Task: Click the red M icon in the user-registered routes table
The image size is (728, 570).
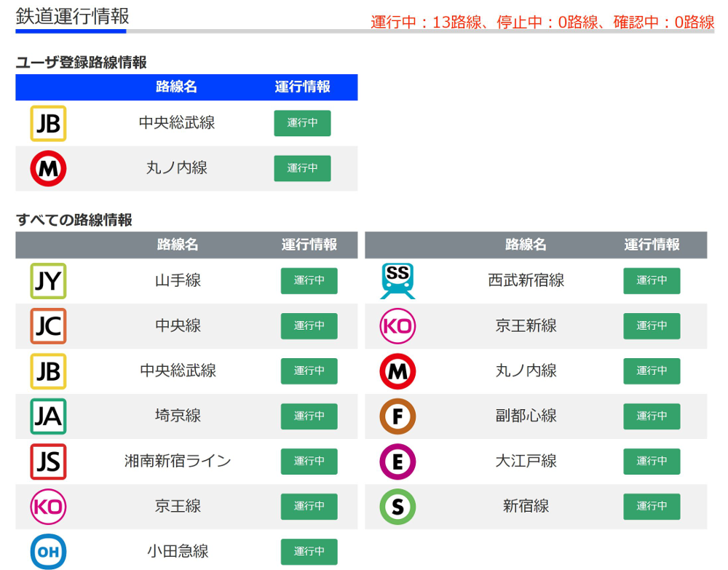Action: [x=48, y=168]
